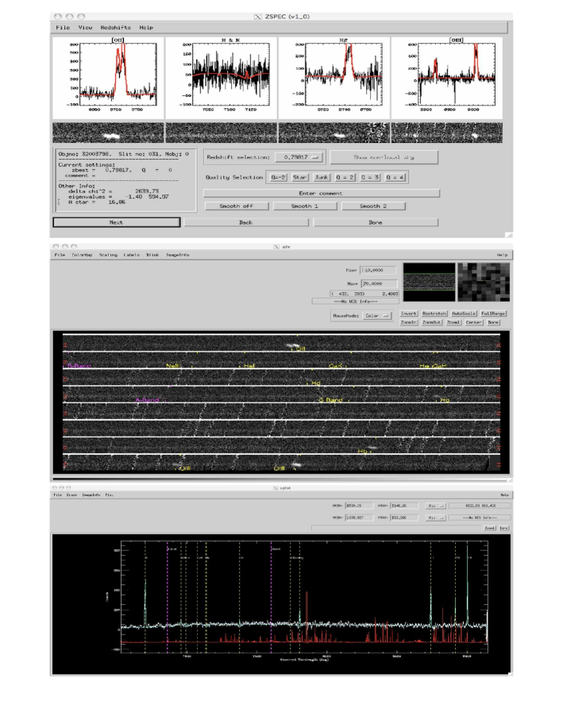Go to the Next object
This screenshot has height=728, width=563.
pyautogui.click(x=116, y=222)
